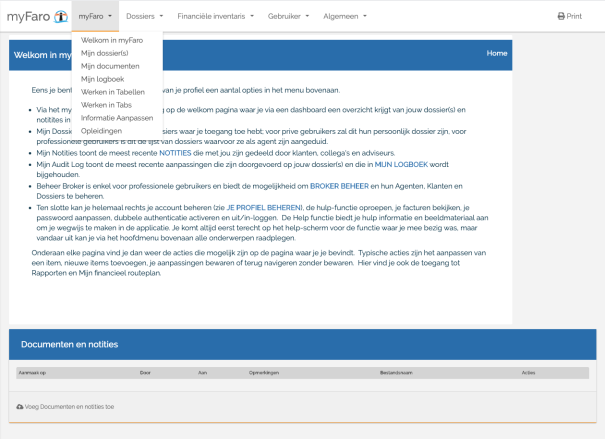Choose Werken in Tabs menu entry
The width and height of the screenshot is (605, 439).
[106, 105]
